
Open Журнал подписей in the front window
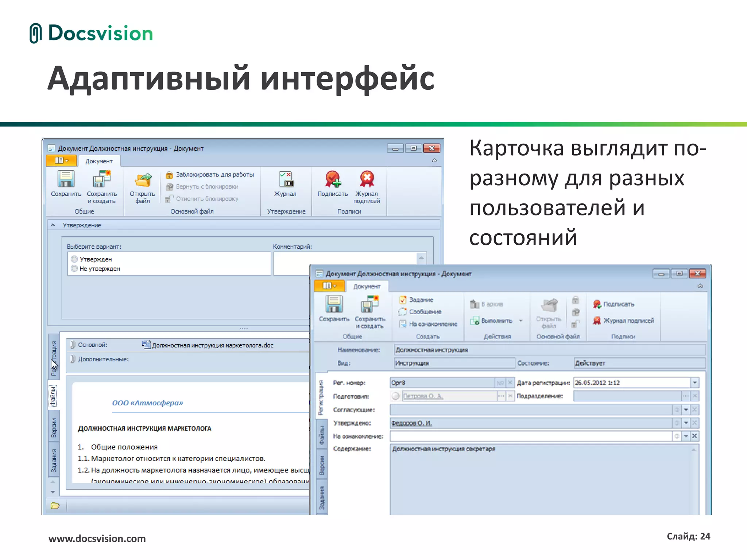pyautogui.click(x=624, y=320)
